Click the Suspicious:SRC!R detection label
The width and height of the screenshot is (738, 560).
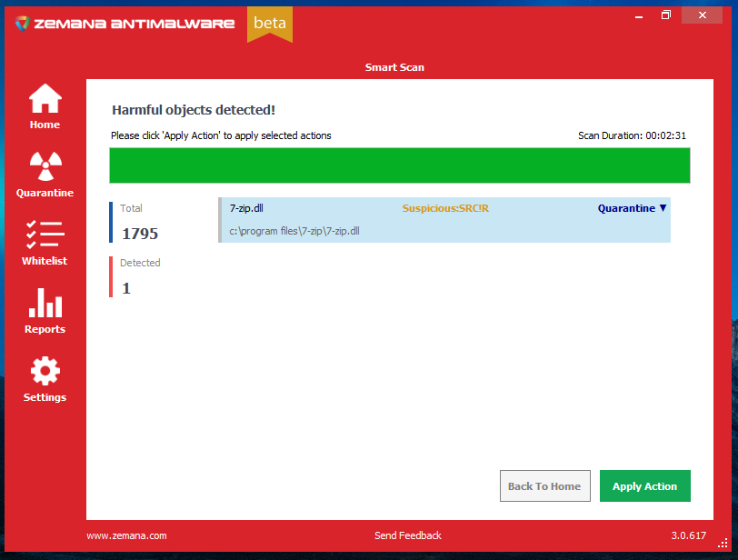445,208
